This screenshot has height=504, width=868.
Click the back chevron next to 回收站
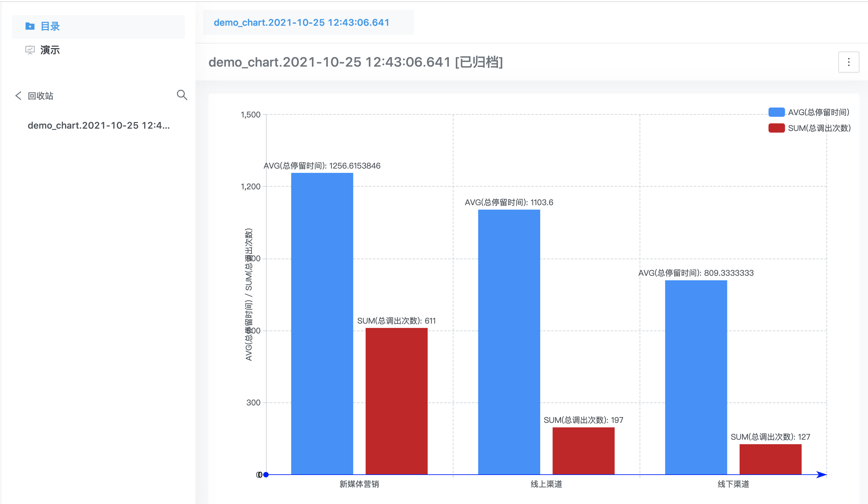coord(18,96)
